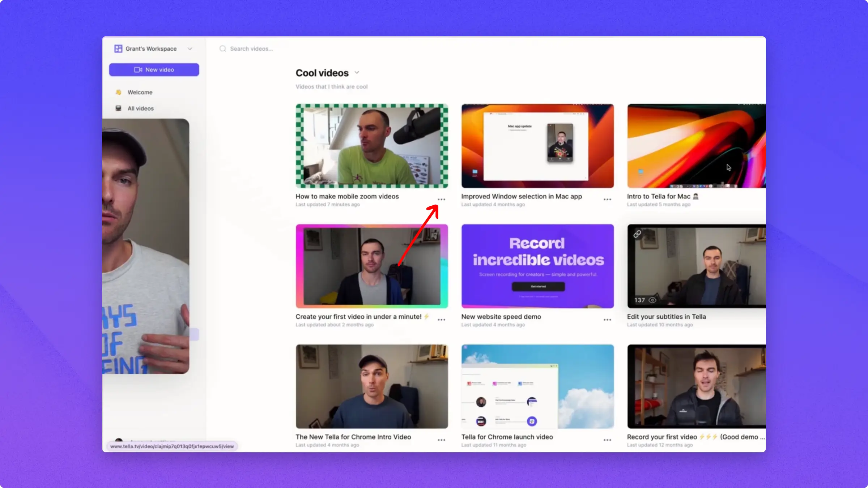Open the New website speed demo thumbnail
The image size is (868, 488).
(x=537, y=266)
